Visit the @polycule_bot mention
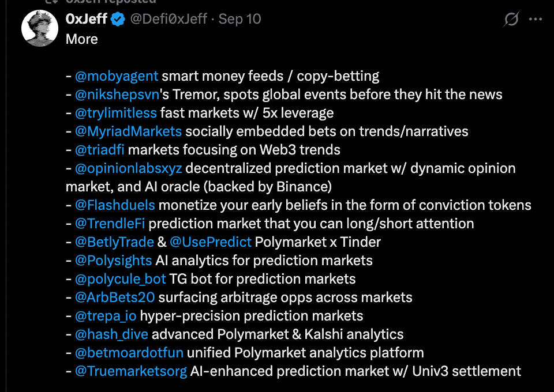 click(x=120, y=279)
